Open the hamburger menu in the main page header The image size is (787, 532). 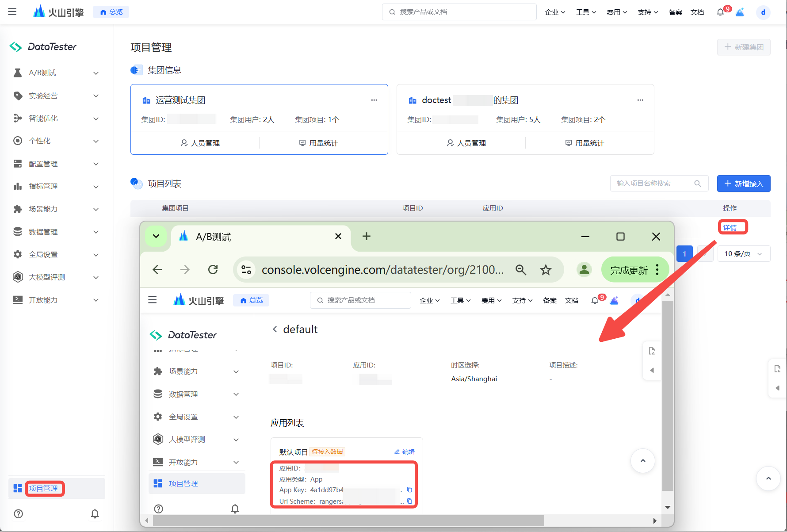tap(12, 11)
